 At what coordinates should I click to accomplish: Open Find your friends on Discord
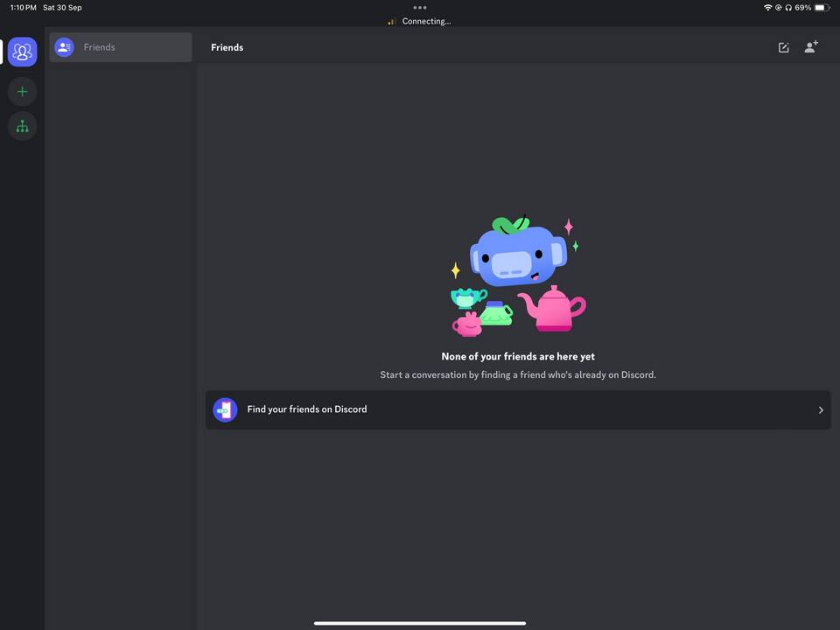pos(307,409)
